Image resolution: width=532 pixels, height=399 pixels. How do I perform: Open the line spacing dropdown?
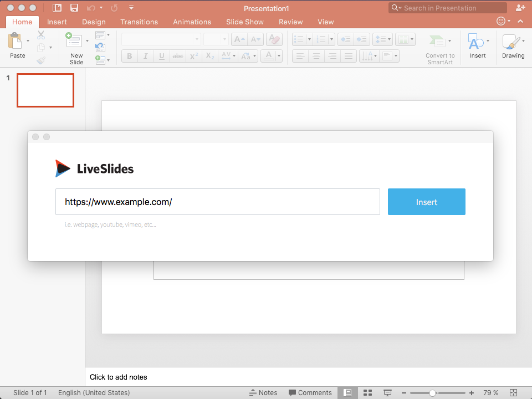pos(382,40)
